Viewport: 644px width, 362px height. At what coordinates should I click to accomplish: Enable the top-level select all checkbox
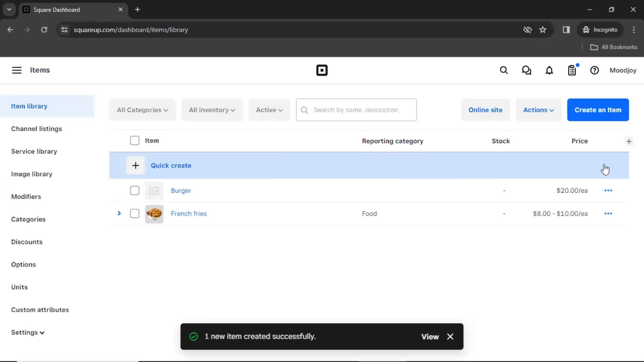[x=135, y=140]
